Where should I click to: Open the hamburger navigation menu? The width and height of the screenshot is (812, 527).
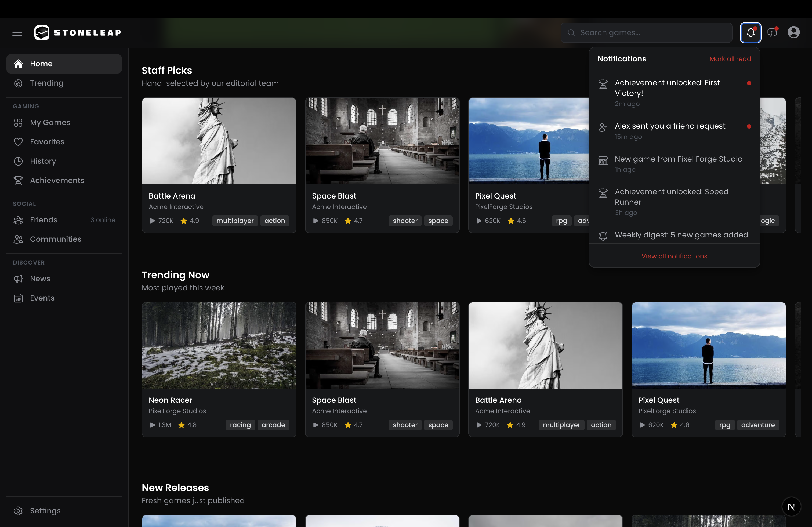click(17, 32)
